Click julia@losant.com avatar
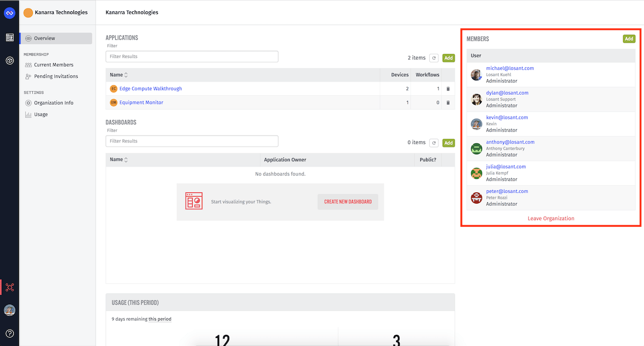644x346 pixels. [477, 174]
